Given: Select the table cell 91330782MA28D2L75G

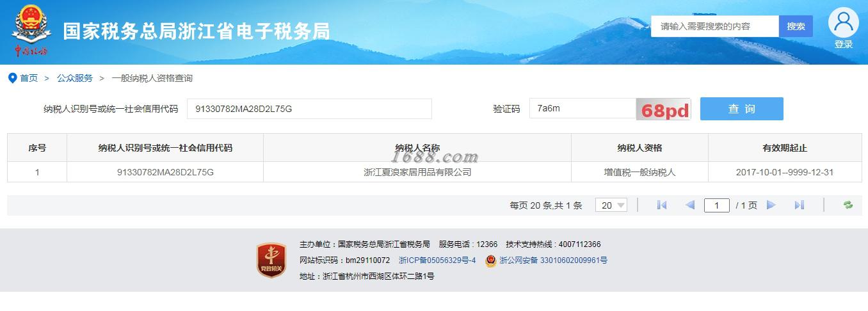Looking at the screenshot, I should click(165, 172).
